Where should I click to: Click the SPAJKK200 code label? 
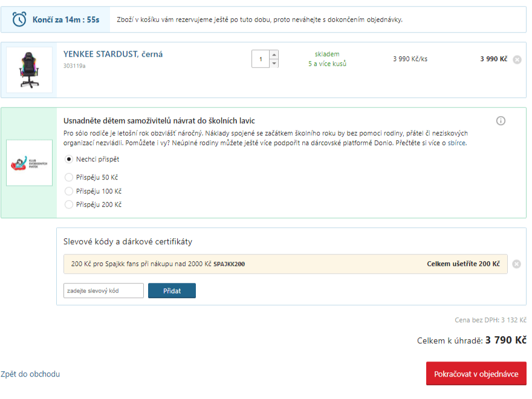(229, 264)
